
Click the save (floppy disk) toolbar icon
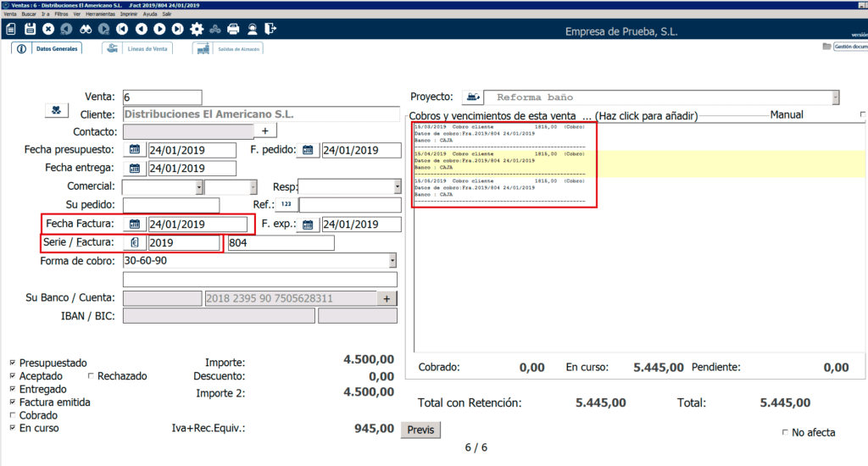click(x=30, y=29)
